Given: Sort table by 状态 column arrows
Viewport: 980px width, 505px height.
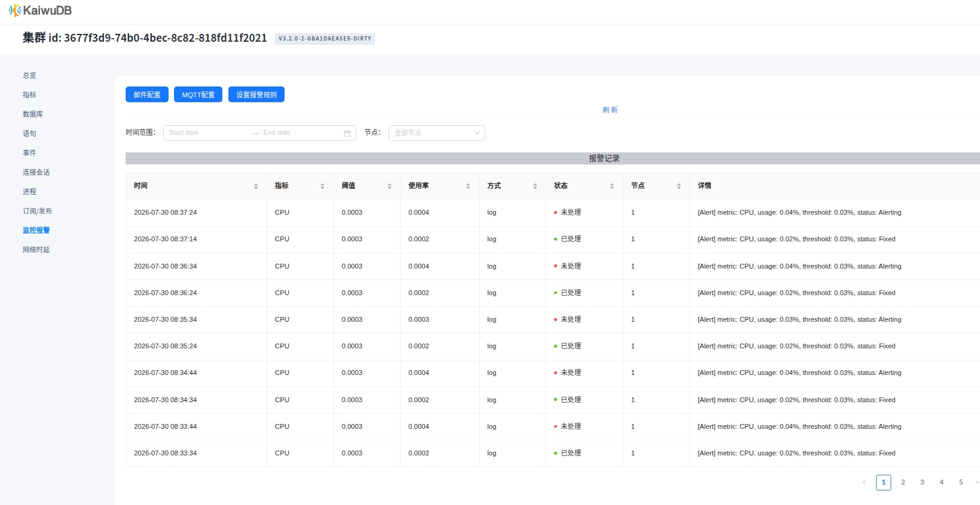Looking at the screenshot, I should point(611,186).
